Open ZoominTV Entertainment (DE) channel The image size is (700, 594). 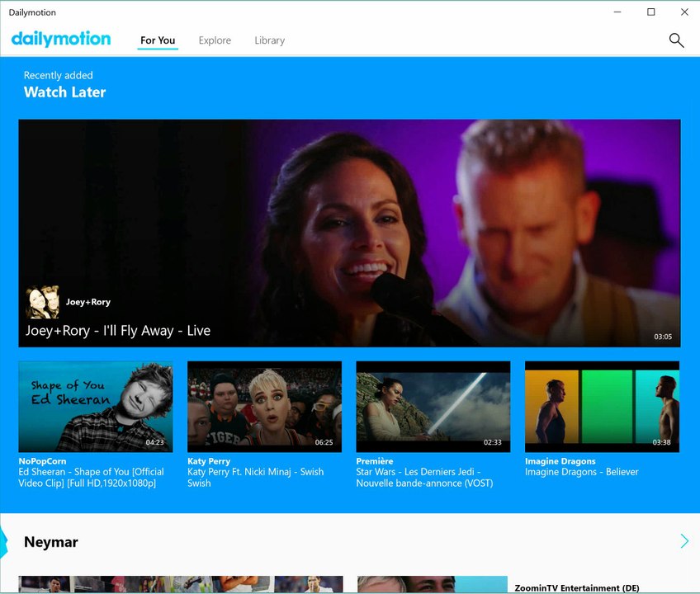coord(577,587)
